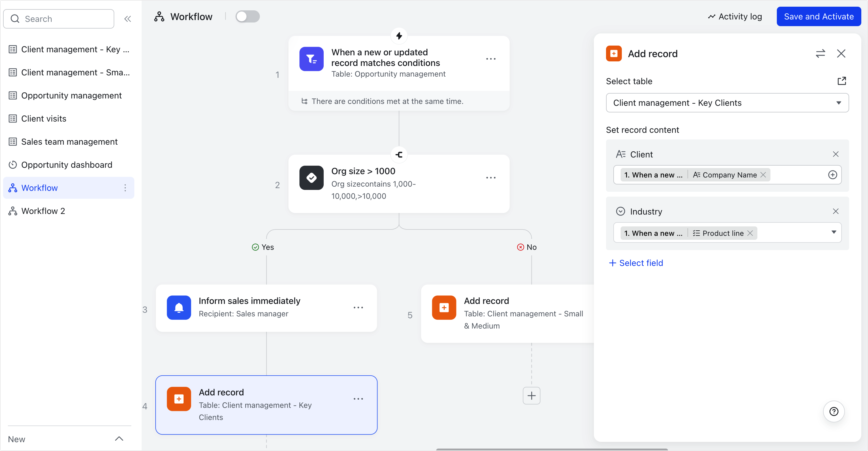Click Select field to add another field
868x451 pixels.
tap(636, 263)
